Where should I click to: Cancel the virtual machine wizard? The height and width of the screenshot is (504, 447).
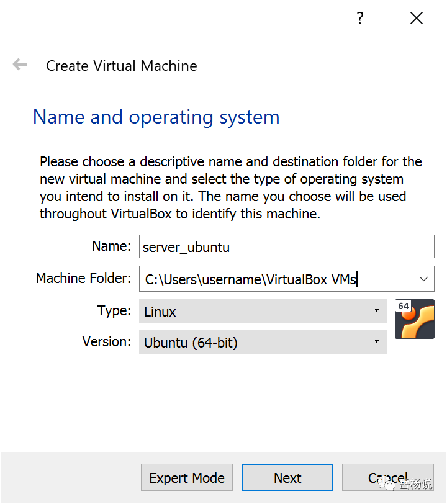388,477
